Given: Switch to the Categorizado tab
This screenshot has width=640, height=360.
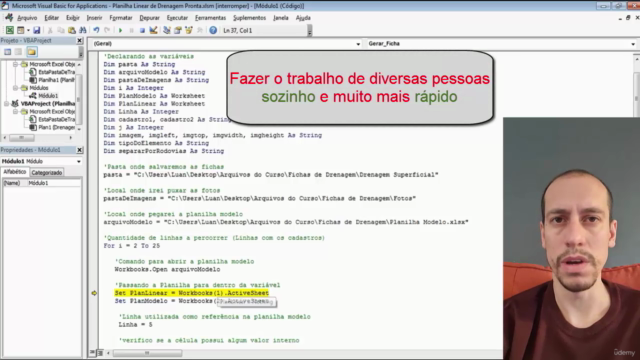Looking at the screenshot, I should click(x=47, y=173).
